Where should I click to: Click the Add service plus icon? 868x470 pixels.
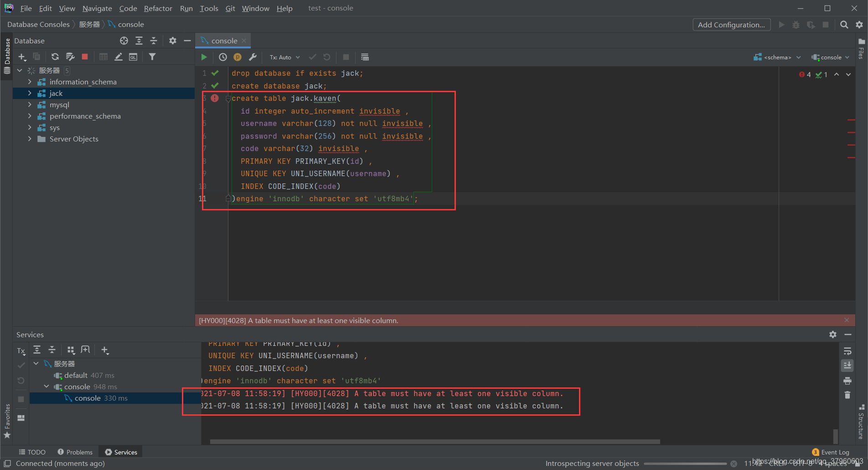105,350
